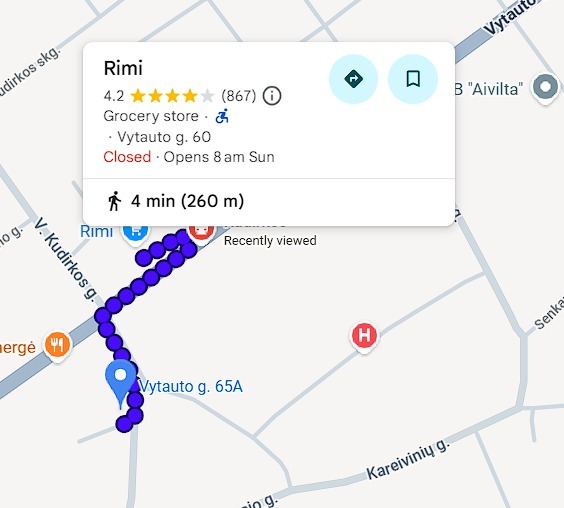Open the 867 reviews count
The image size is (564, 508).
[239, 96]
